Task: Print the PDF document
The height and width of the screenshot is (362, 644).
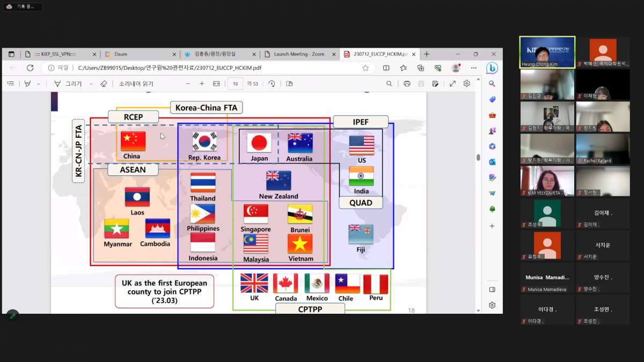Action: [407, 84]
